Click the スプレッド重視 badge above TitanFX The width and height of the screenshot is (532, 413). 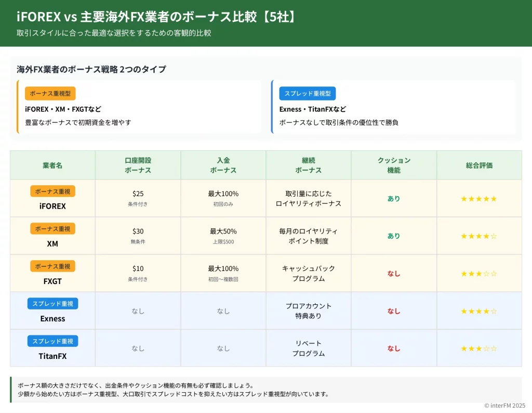(52, 341)
